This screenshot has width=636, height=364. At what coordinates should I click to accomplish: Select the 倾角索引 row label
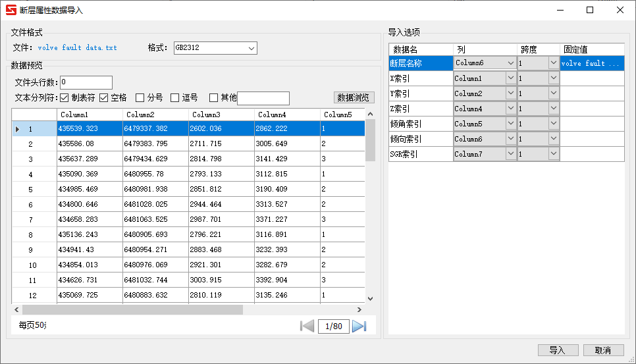pos(421,124)
